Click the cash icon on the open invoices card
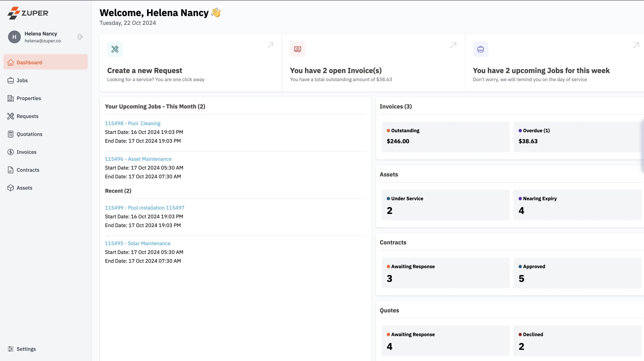 click(x=298, y=49)
